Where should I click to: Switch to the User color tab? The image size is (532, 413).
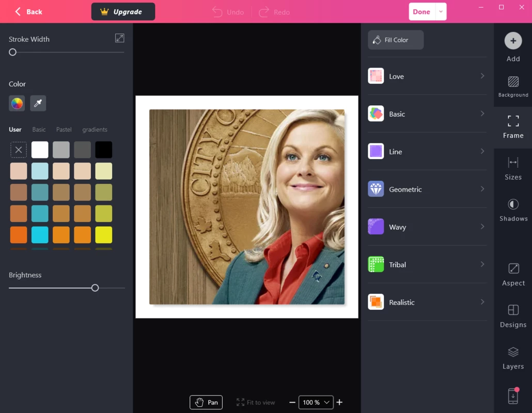[15, 130]
